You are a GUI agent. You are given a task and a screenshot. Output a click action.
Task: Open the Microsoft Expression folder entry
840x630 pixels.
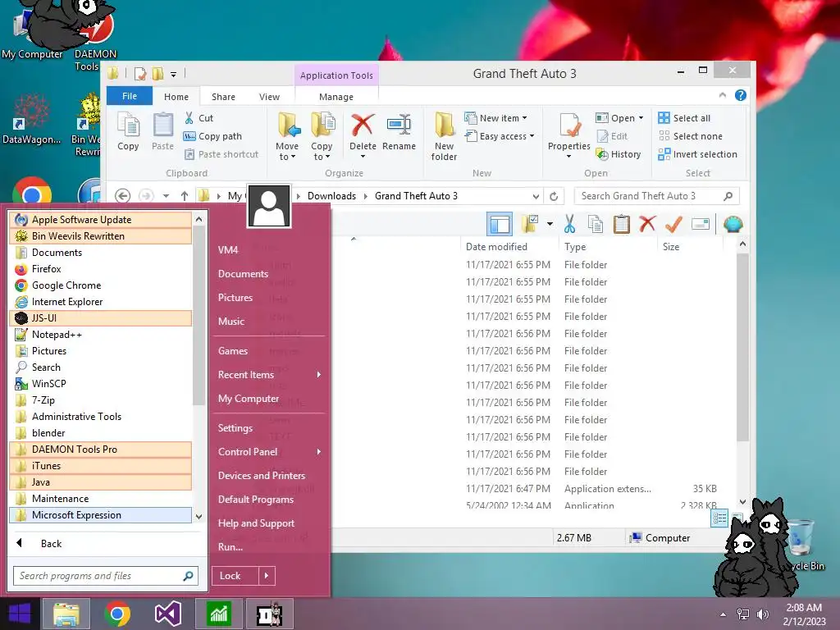100,515
